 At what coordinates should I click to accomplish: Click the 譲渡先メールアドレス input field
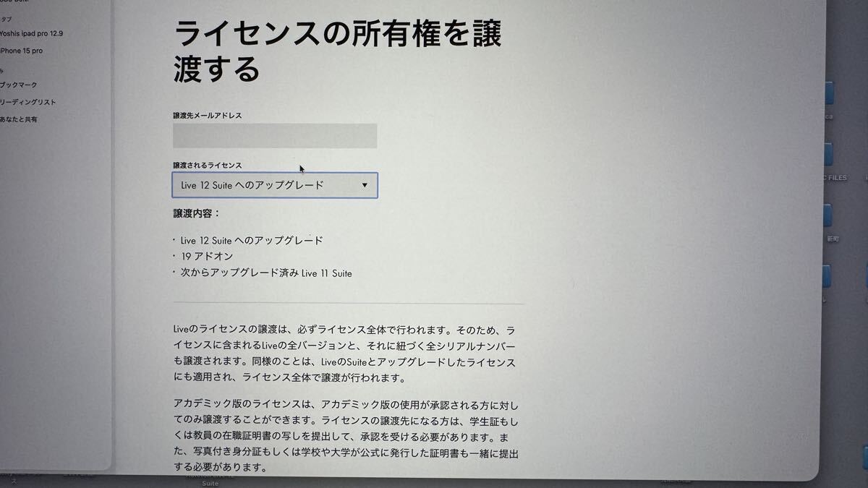coord(275,136)
